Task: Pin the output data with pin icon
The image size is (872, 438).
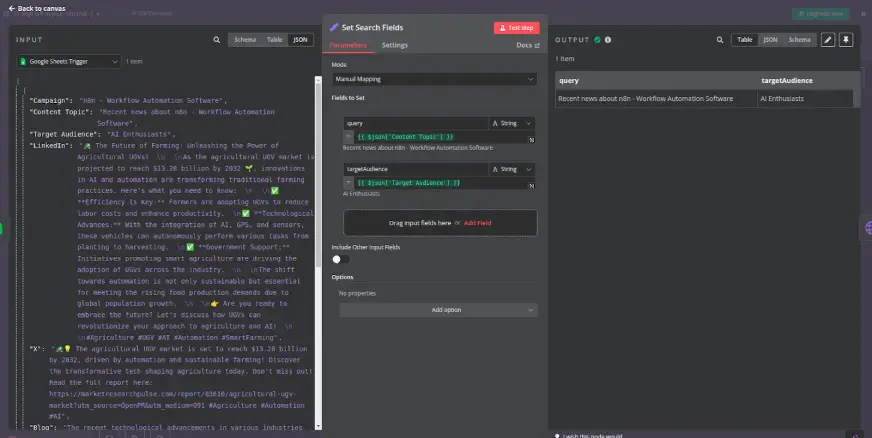Action: pyautogui.click(x=846, y=40)
